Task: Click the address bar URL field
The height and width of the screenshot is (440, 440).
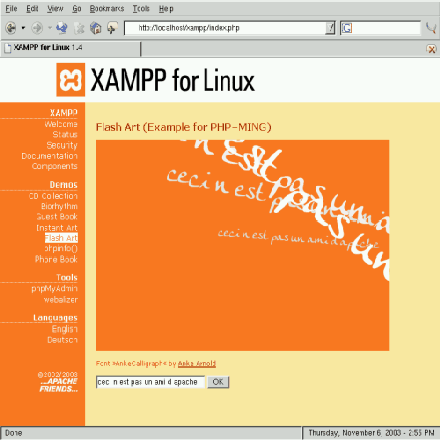Action: [226, 28]
